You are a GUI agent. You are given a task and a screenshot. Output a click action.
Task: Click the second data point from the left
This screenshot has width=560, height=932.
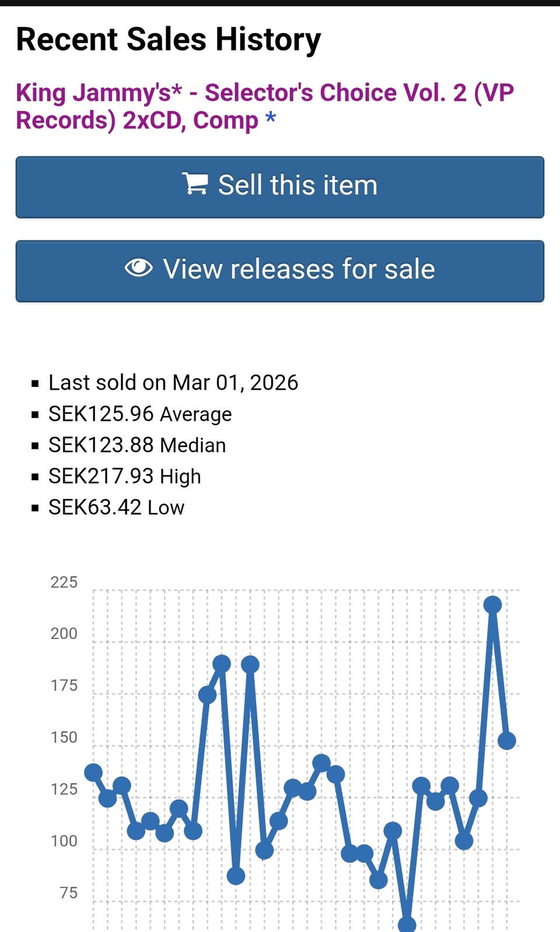pyautogui.click(x=107, y=798)
